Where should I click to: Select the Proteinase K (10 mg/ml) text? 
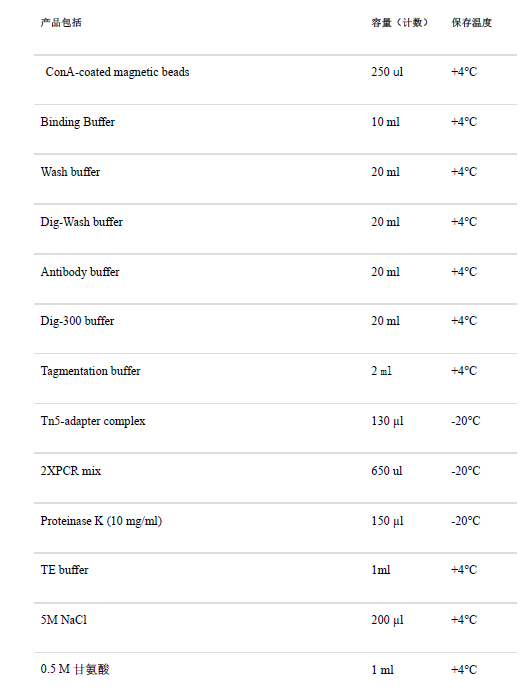(101, 521)
